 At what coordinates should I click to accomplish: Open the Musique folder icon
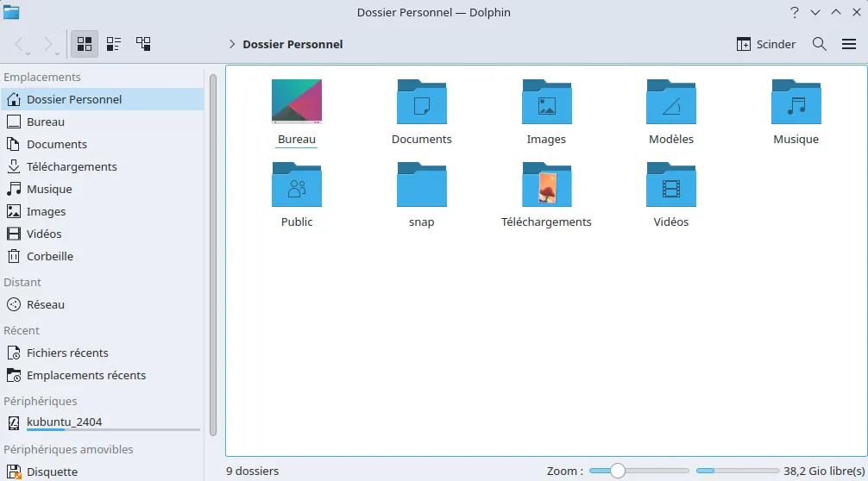pyautogui.click(x=796, y=103)
